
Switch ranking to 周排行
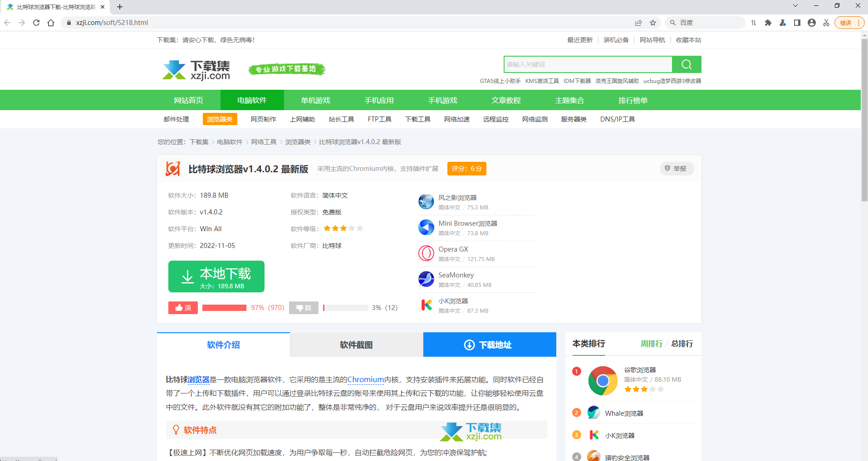pos(652,344)
